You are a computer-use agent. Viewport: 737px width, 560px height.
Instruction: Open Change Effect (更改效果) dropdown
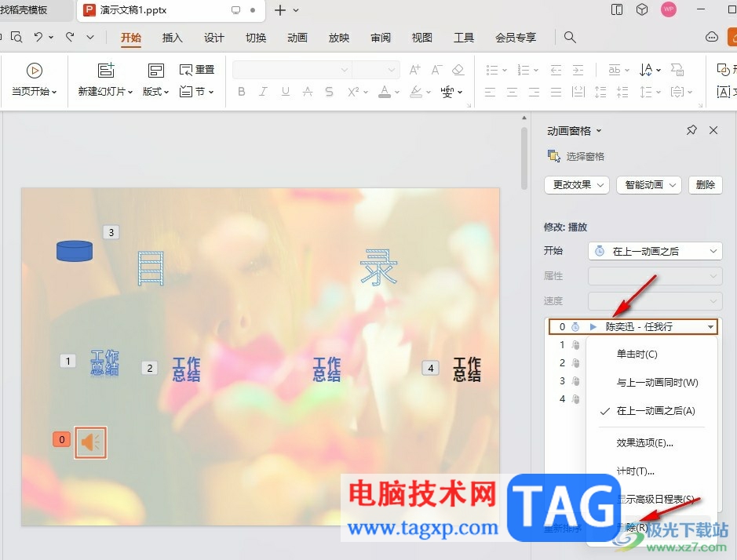click(577, 185)
